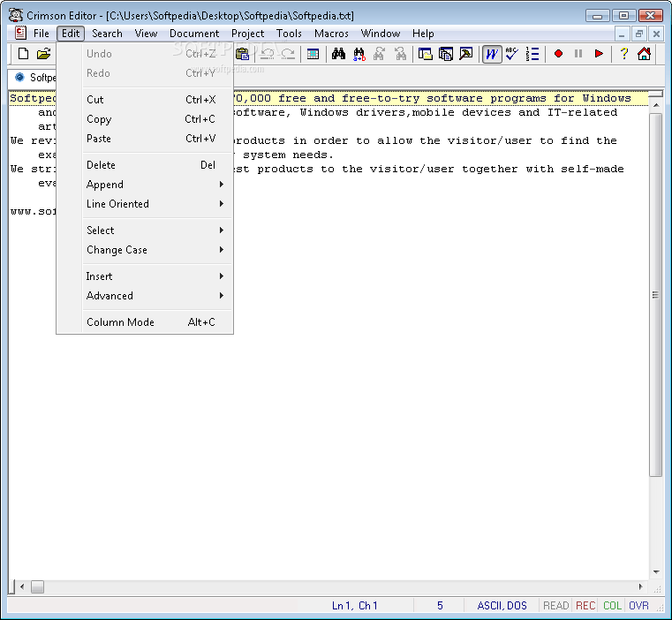This screenshot has height=620, width=672.
Task: Expand the Advanced submenu
Action: pos(158,295)
